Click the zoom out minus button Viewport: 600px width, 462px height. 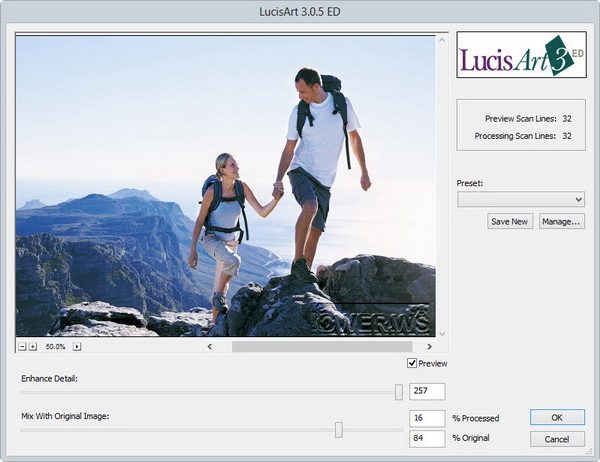[x=21, y=347]
